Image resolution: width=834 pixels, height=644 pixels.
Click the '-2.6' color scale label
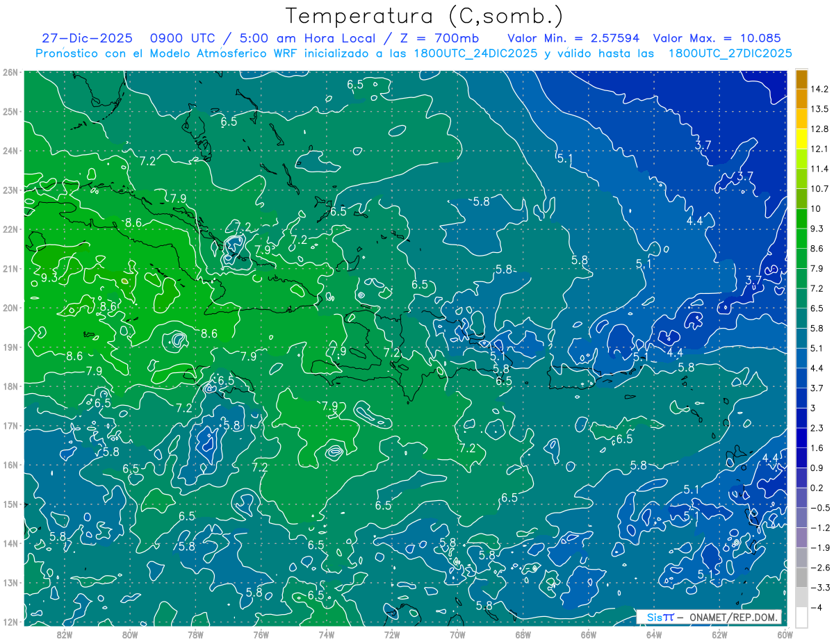(x=819, y=568)
